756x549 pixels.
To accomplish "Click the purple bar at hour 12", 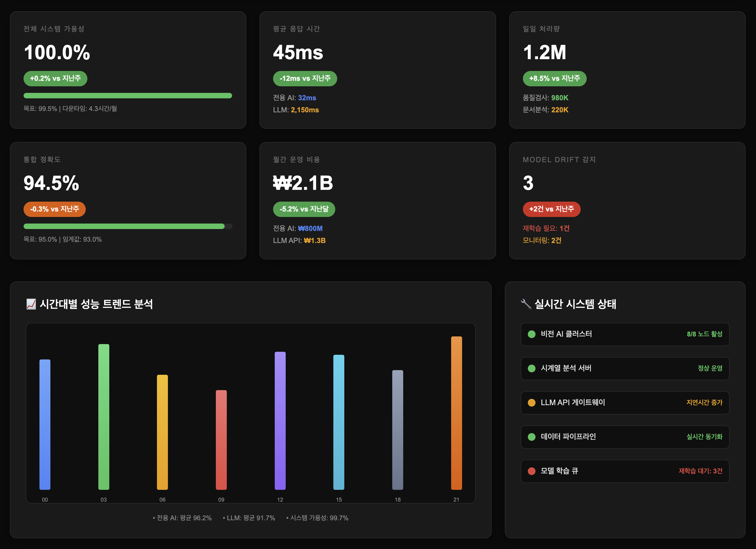I will [x=280, y=420].
